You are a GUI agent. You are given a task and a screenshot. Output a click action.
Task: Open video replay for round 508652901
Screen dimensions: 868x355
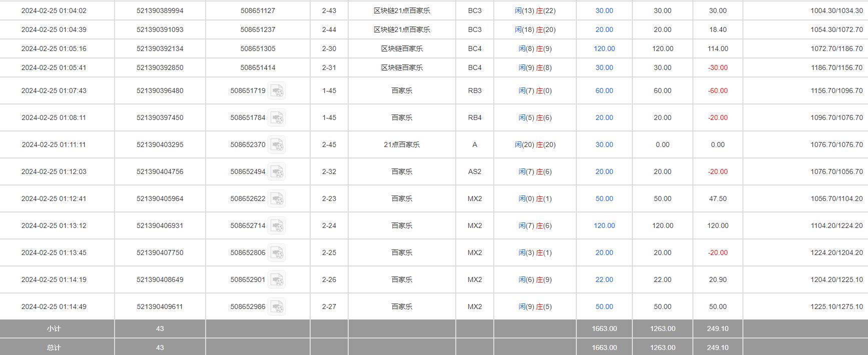(277, 280)
